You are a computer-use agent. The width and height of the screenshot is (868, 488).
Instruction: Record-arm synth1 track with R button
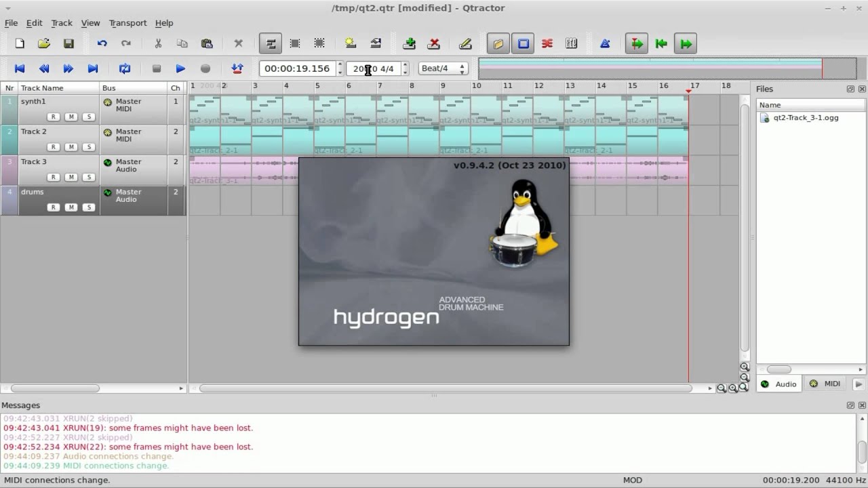54,117
